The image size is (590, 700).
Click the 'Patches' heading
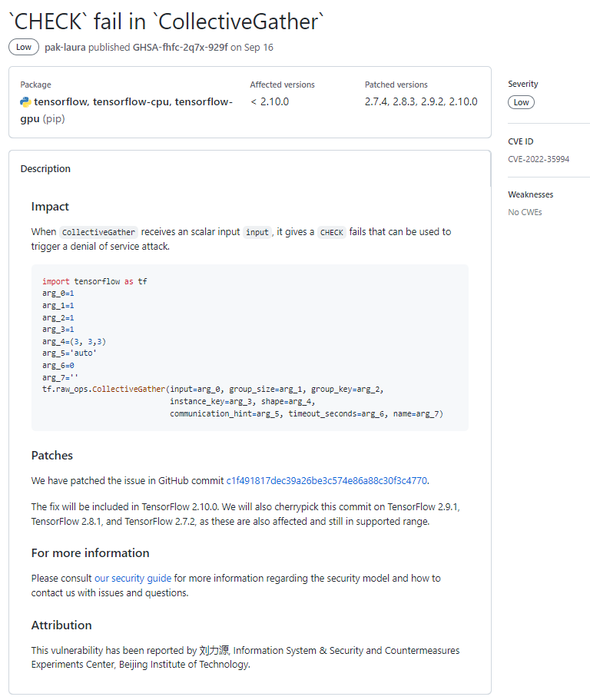point(51,456)
